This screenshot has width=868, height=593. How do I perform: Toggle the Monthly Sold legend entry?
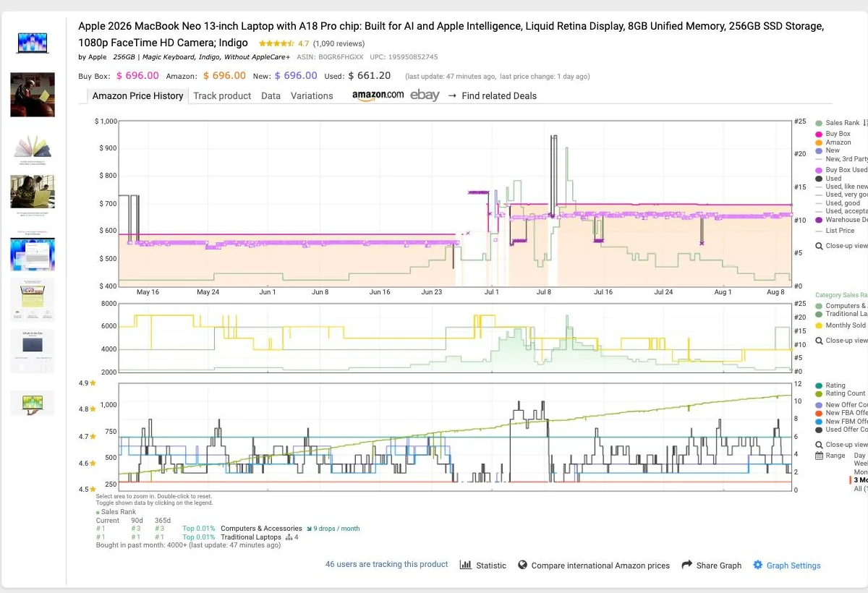[x=841, y=325]
